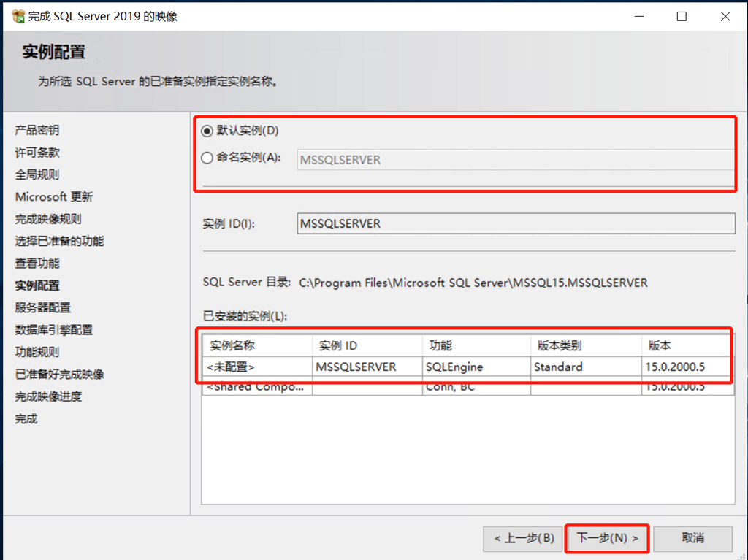This screenshot has width=748, height=560.
Task: Open the 已准备好完成映像 step
Action: (59, 375)
